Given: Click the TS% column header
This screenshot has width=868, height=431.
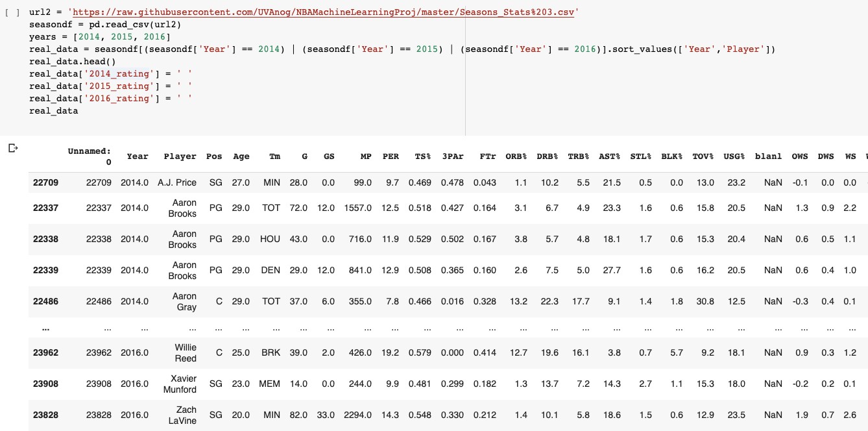Looking at the screenshot, I should (422, 156).
